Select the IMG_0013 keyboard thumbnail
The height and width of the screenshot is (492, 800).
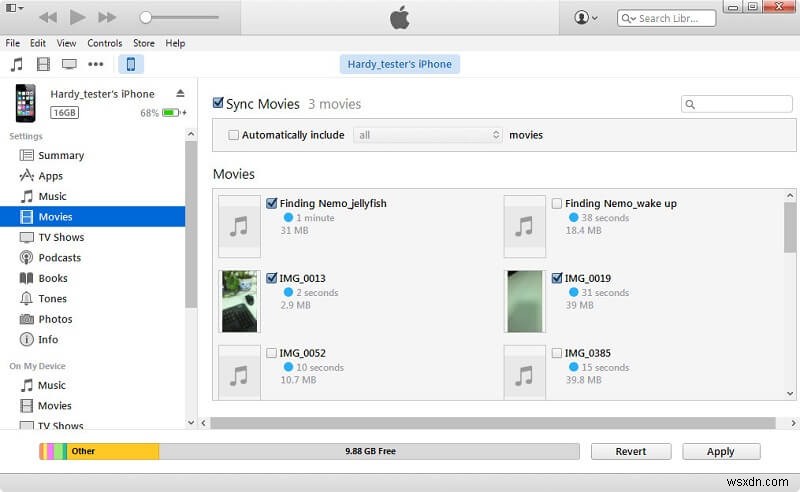239,301
